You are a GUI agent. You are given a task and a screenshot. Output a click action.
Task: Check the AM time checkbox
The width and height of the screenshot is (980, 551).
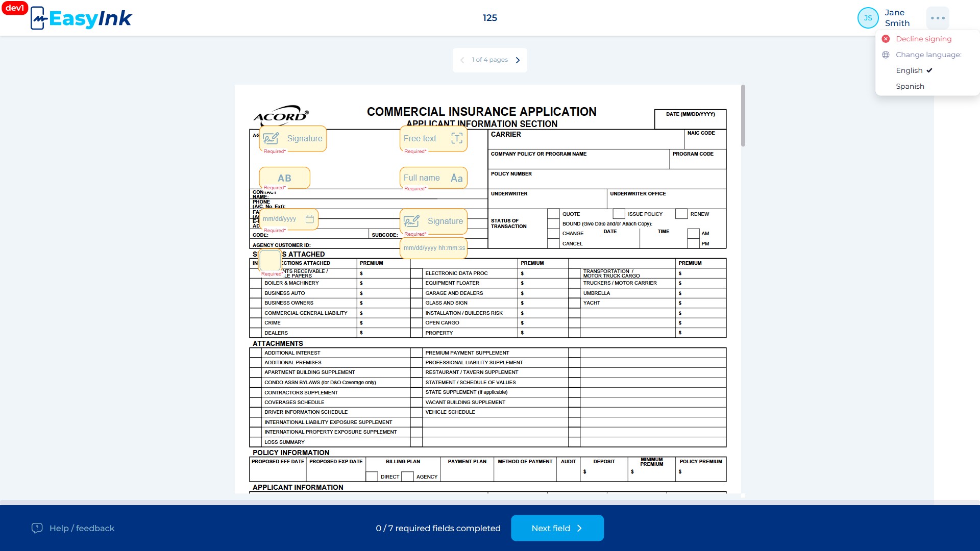tap(693, 234)
